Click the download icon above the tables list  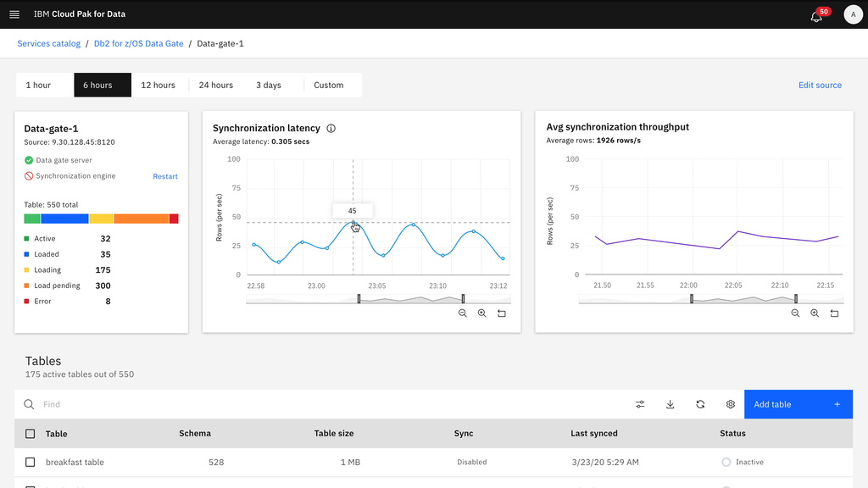tap(670, 404)
